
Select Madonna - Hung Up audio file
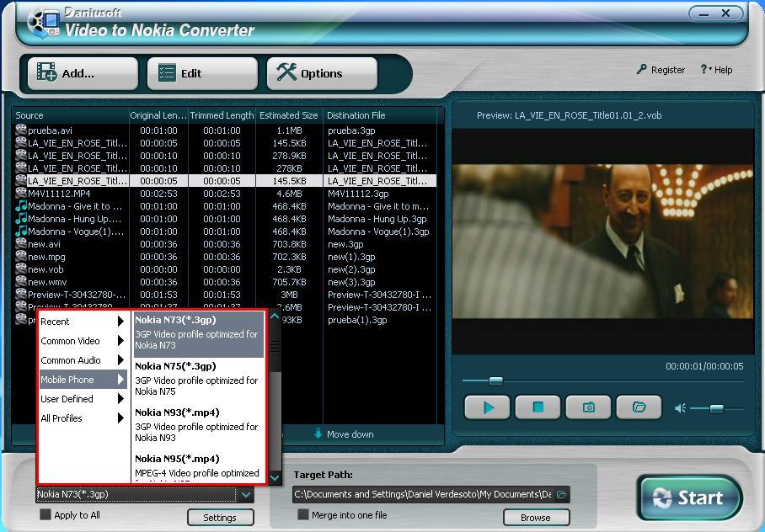coord(225,219)
